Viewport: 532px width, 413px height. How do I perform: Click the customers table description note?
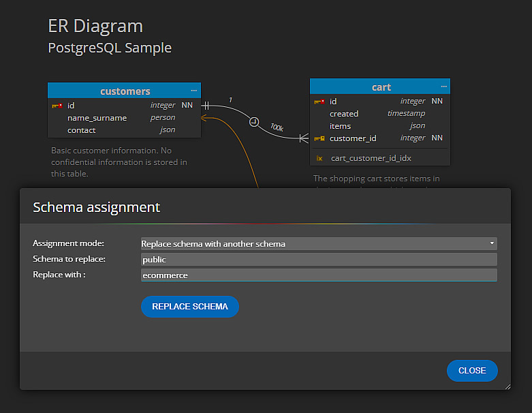click(119, 162)
